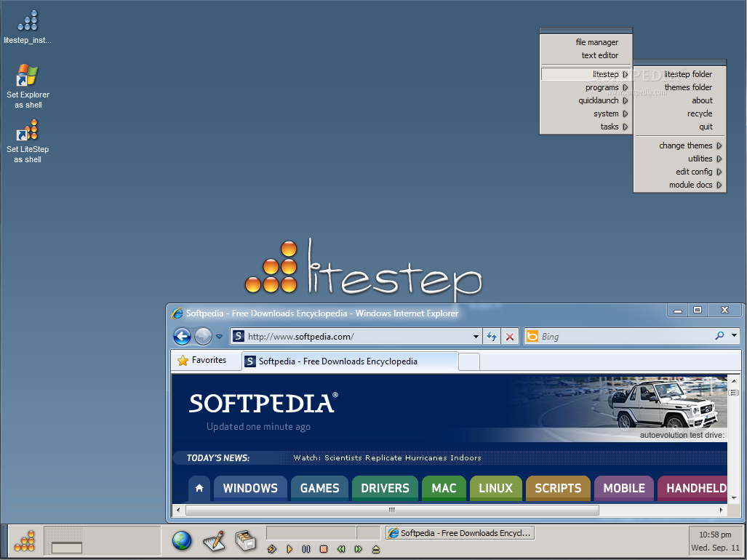Image resolution: width=747 pixels, height=560 pixels.
Task: Choose file manager from popup menu
Action: 586,42
